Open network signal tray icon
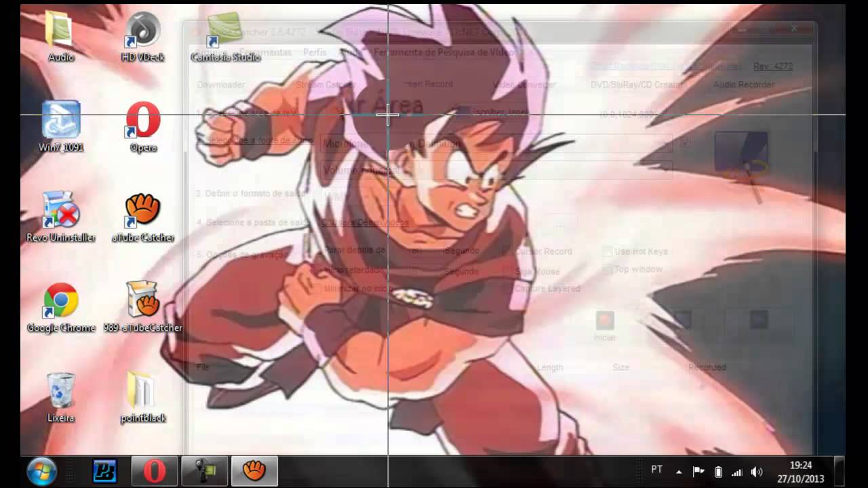This screenshot has height=488, width=868. pyautogui.click(x=738, y=472)
